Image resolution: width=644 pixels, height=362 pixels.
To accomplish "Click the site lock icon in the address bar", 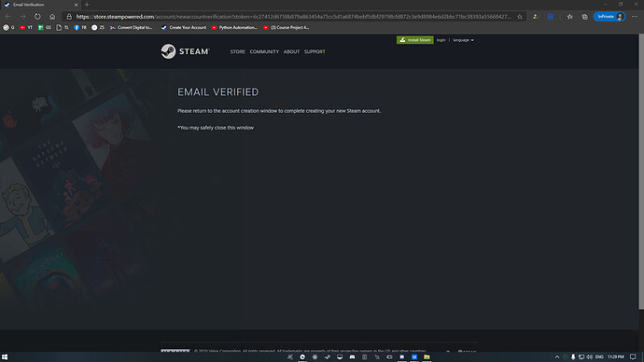I will point(69,17).
